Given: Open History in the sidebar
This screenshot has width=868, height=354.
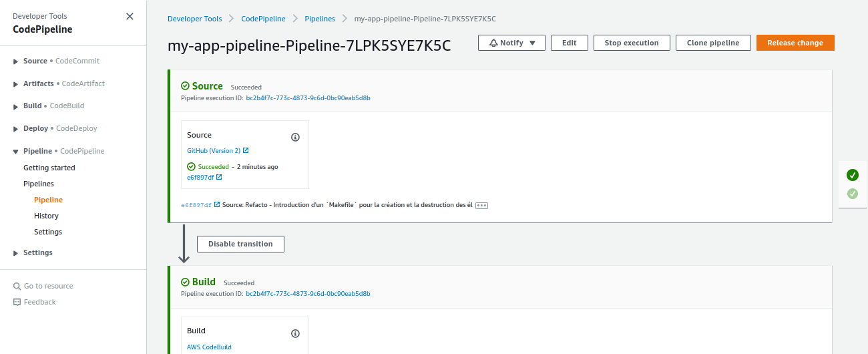Looking at the screenshot, I should [46, 216].
